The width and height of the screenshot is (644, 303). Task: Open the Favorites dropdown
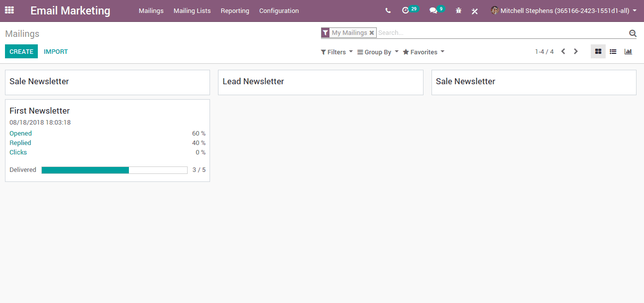(x=424, y=52)
